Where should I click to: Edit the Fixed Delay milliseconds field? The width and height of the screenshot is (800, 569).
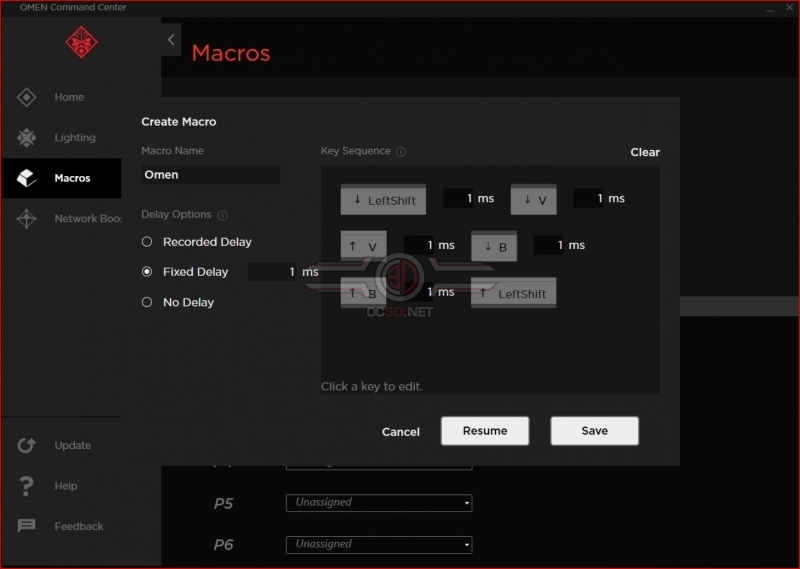tap(273, 271)
